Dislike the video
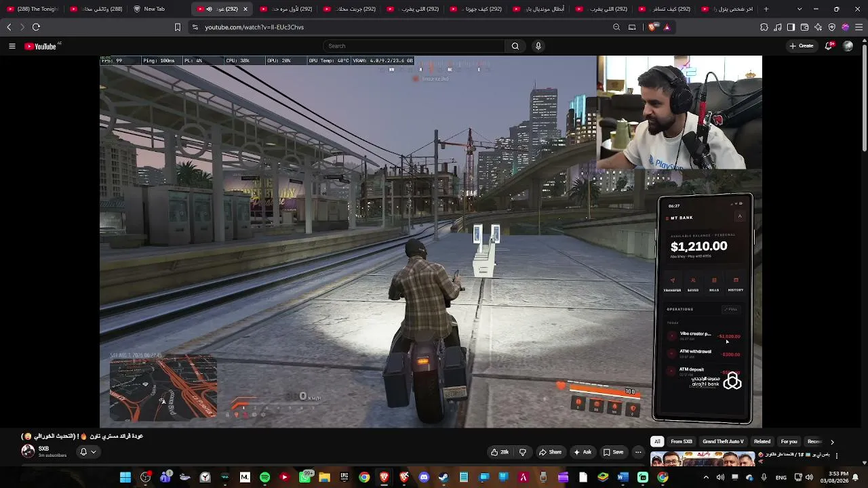 (x=523, y=452)
